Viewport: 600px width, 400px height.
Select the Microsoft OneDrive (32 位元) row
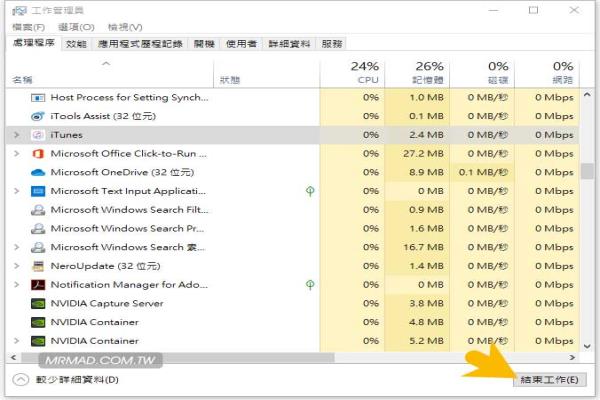pyautogui.click(x=293, y=173)
